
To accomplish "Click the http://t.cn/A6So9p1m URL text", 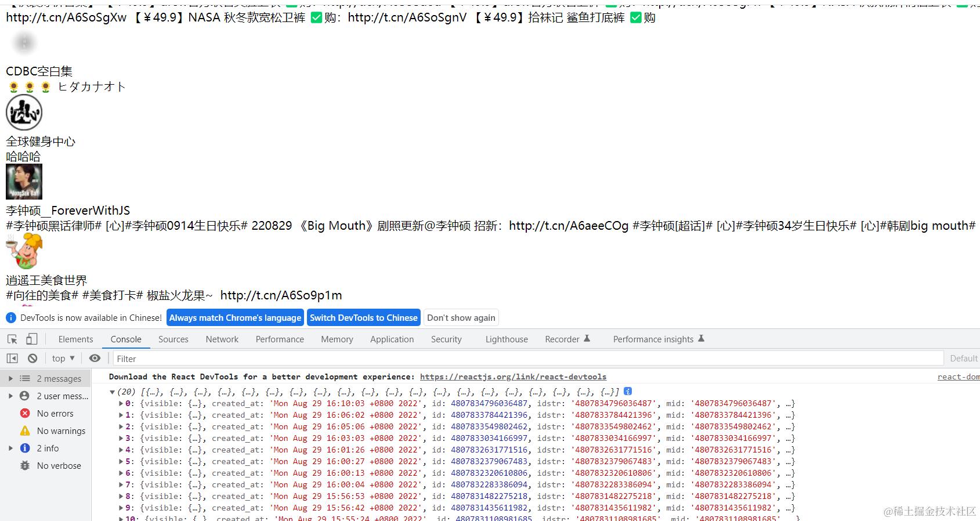I will click(x=281, y=295).
